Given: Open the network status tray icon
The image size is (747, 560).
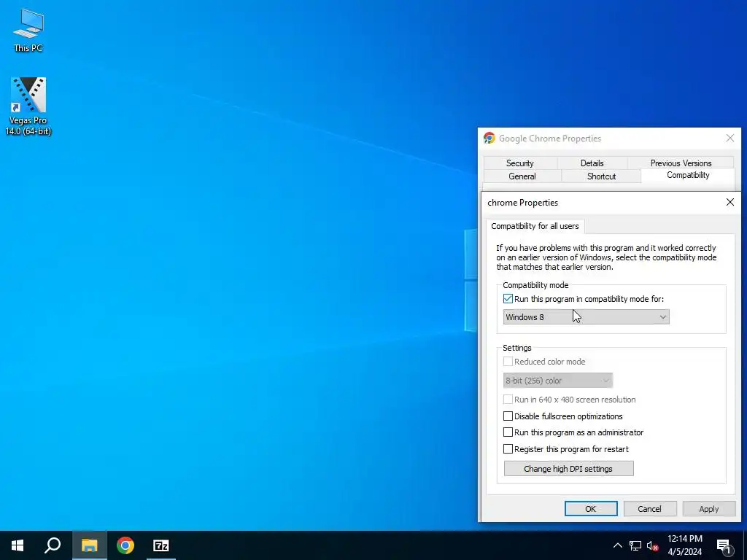Looking at the screenshot, I should 635,545.
